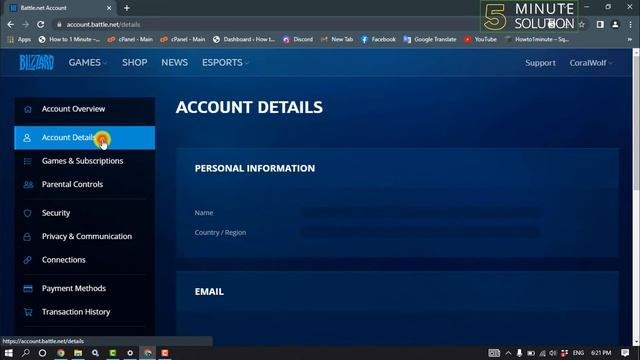Viewport: 640px width, 360px height.
Task: Click the Account Overview home icon
Action: coord(28,109)
